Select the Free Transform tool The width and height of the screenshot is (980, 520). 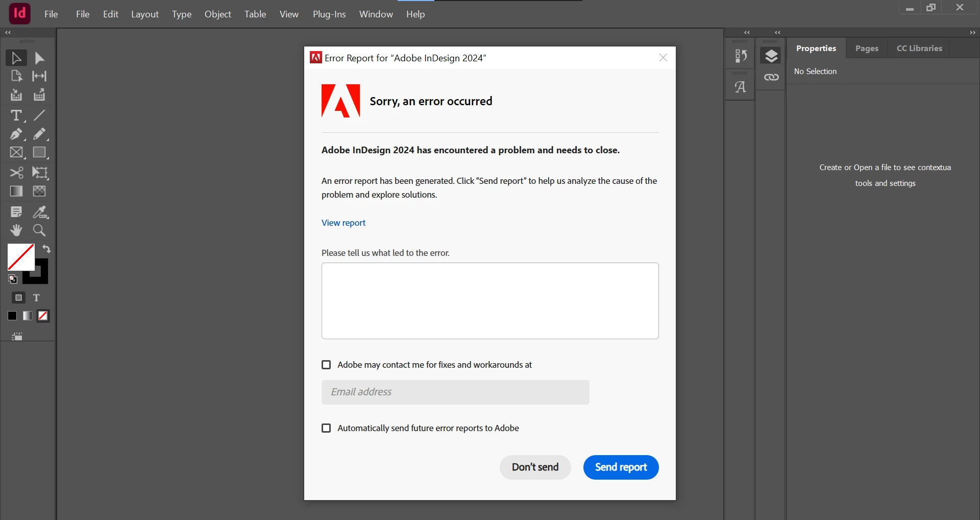(39, 173)
